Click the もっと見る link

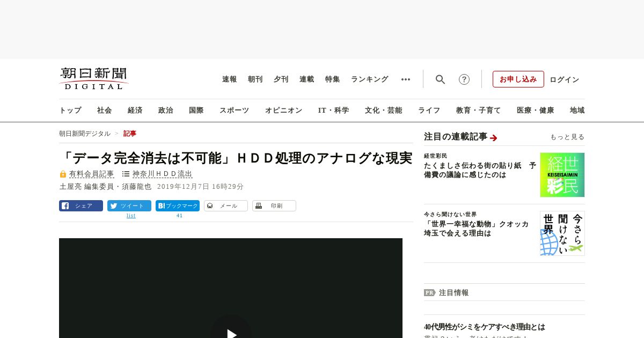click(567, 137)
